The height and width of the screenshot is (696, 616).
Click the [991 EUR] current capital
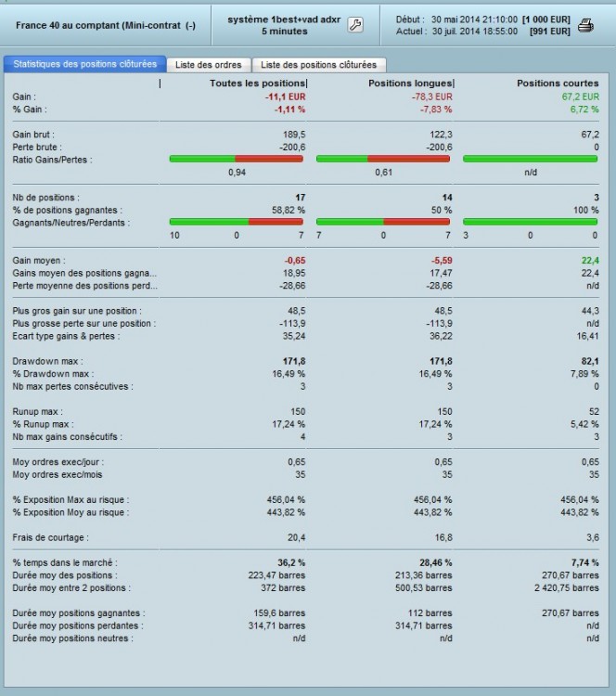pyautogui.click(x=550, y=31)
